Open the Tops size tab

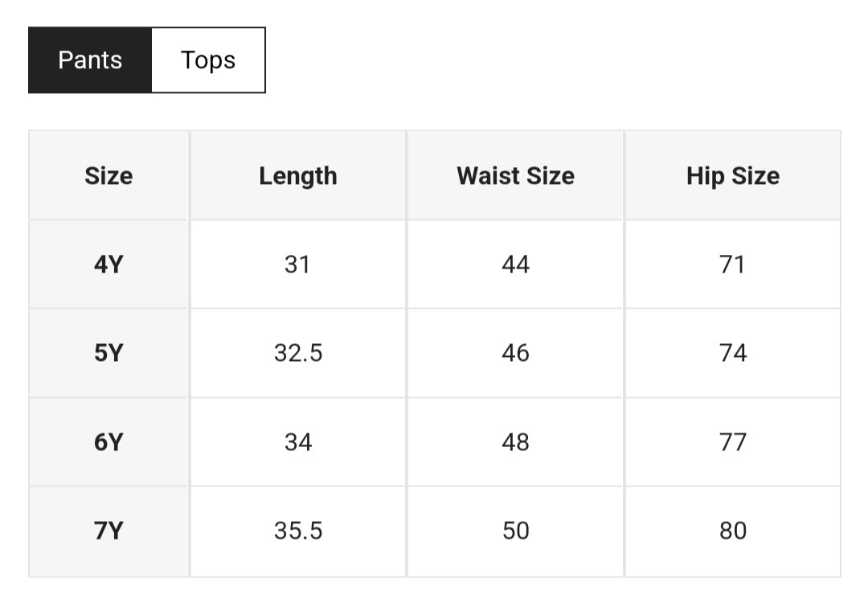point(208,60)
